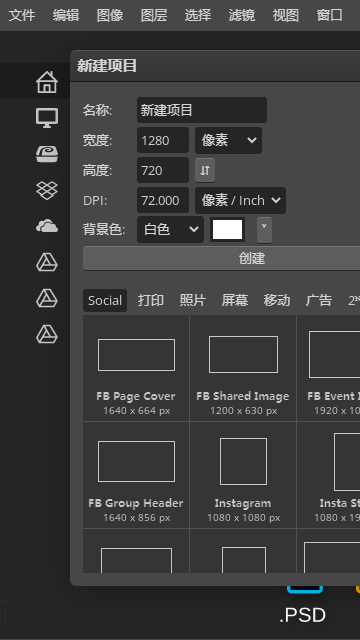The height and width of the screenshot is (640, 360).
Task: Open the third Google Drive icon
Action: click(x=47, y=335)
